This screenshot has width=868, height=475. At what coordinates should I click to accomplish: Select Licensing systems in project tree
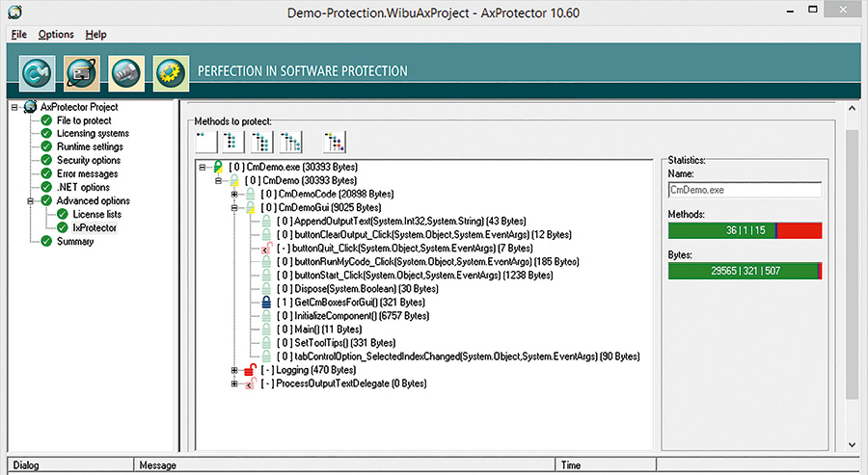93,133
